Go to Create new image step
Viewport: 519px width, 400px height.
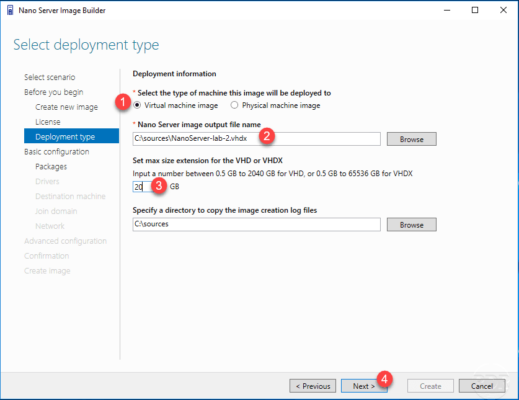click(66, 107)
